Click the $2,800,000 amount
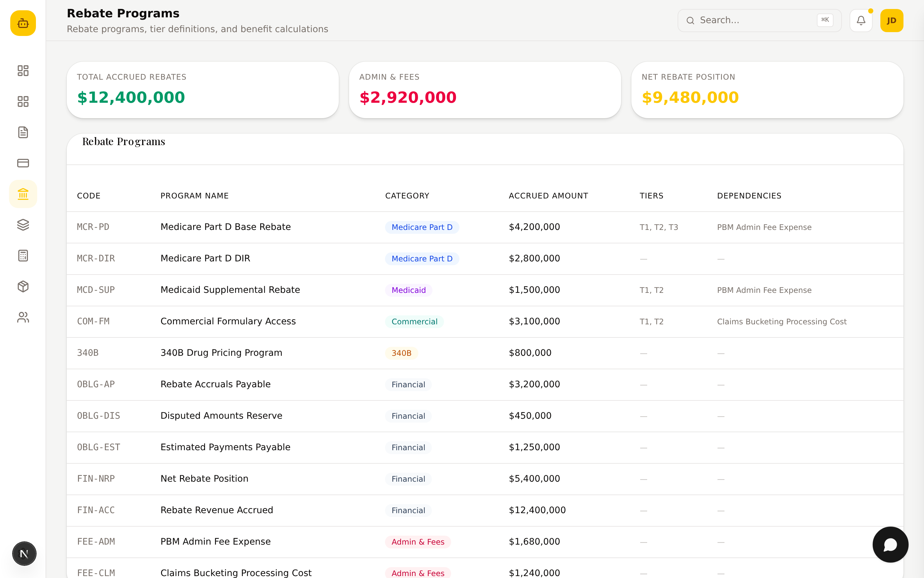 tap(534, 258)
